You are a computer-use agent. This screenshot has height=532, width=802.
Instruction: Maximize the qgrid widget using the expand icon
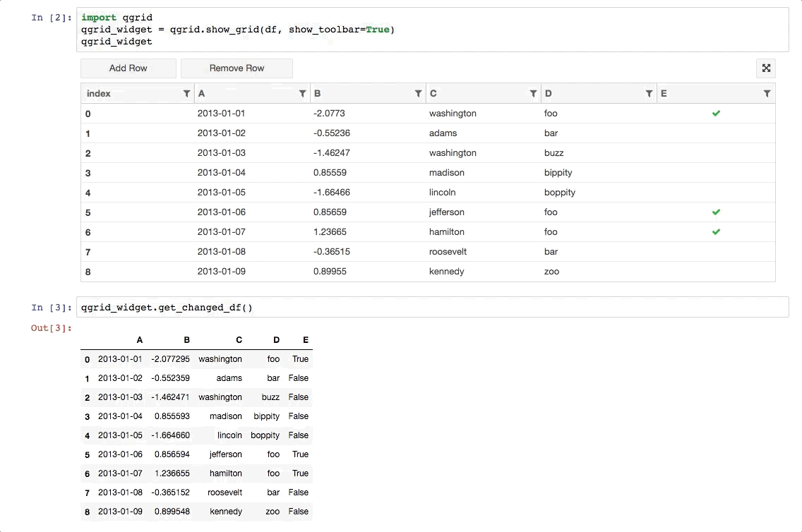[x=766, y=68]
